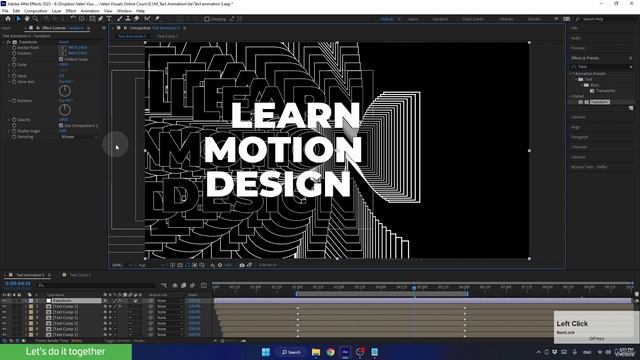The image size is (640, 360).
Task: Open File Explorer from the taskbar
Action: point(316,352)
